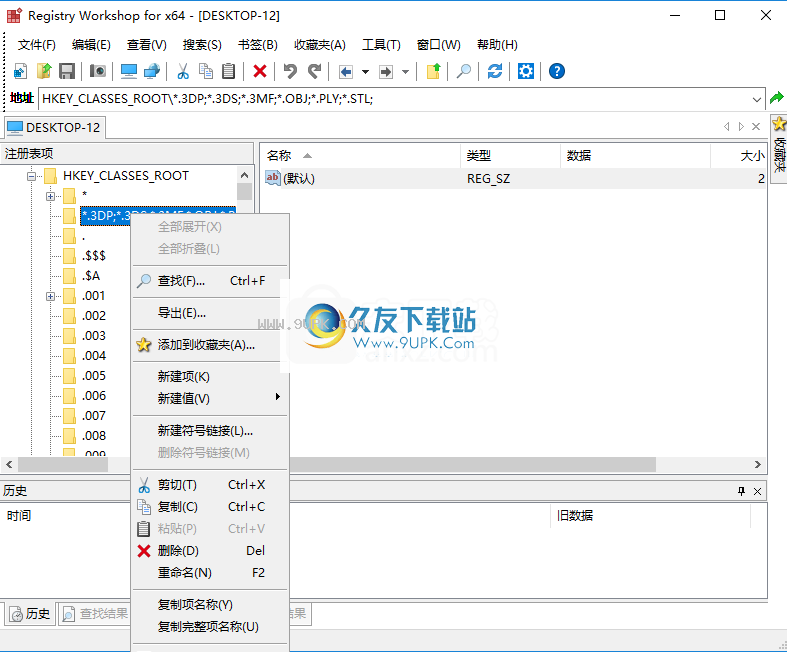Screen dimensions: 787x653
Task: Choose 复制(C) in context menu
Action: tap(210, 506)
